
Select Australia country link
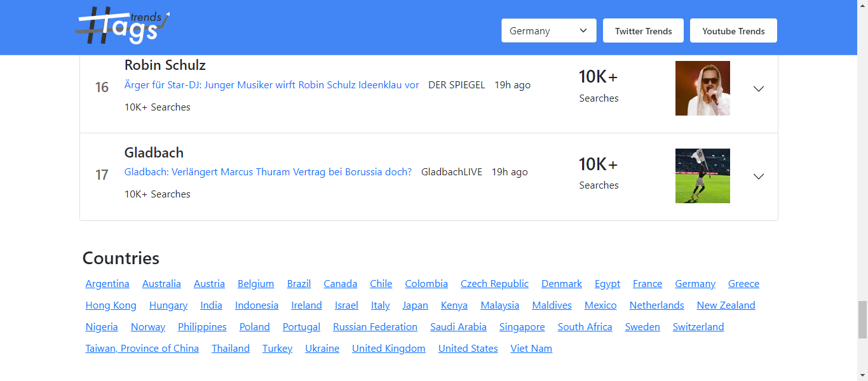[x=161, y=284]
